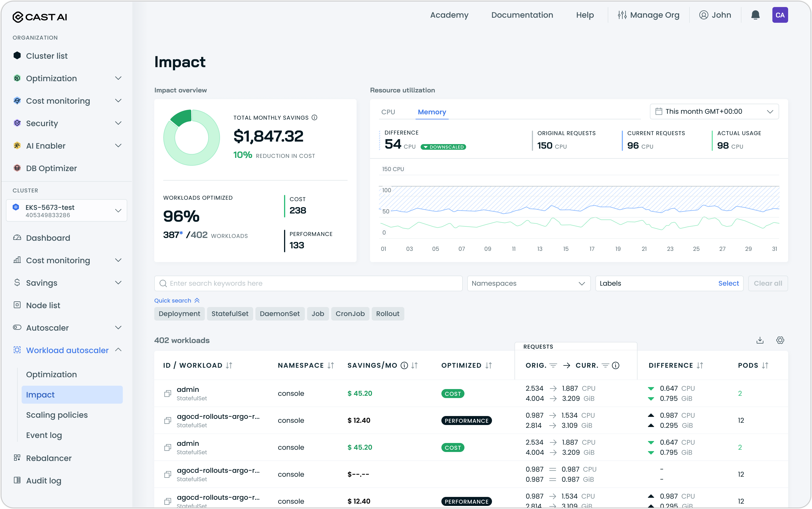Click the notification bell icon

tap(755, 15)
